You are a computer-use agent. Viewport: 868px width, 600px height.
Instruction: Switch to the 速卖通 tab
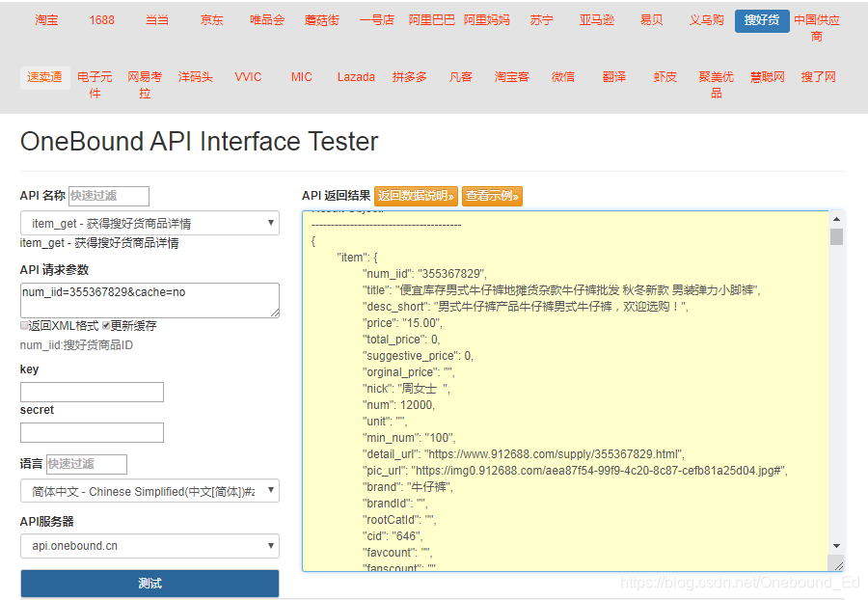click(x=44, y=77)
